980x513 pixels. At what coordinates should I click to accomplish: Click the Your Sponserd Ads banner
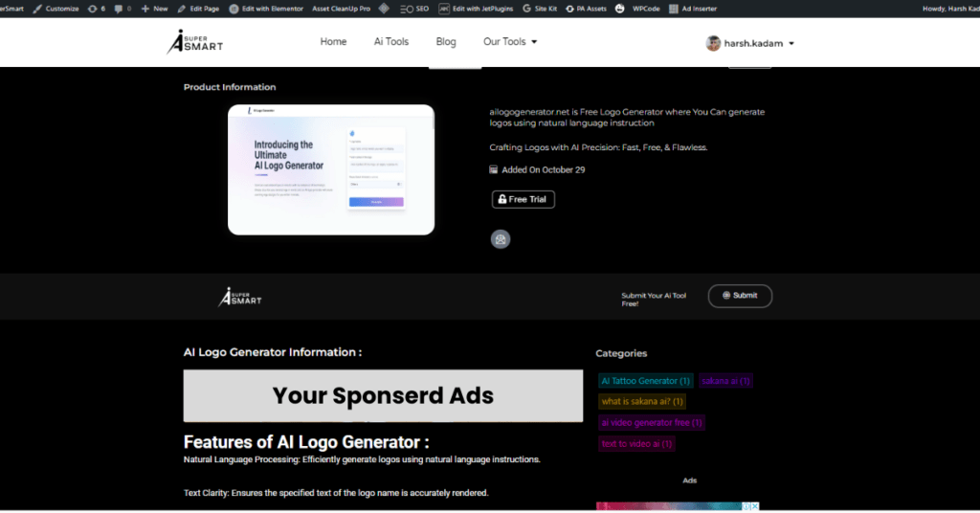pyautogui.click(x=383, y=395)
